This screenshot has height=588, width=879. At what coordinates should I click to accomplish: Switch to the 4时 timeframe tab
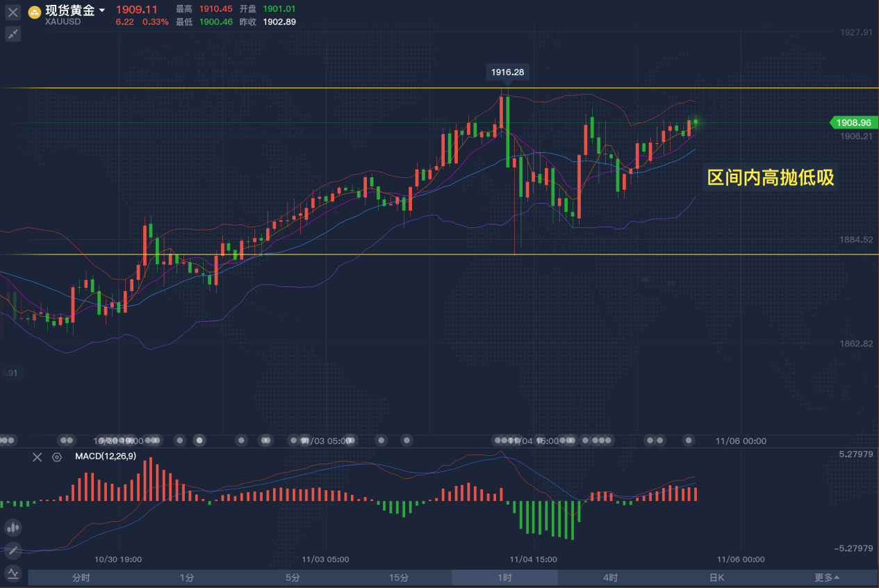tap(610, 578)
